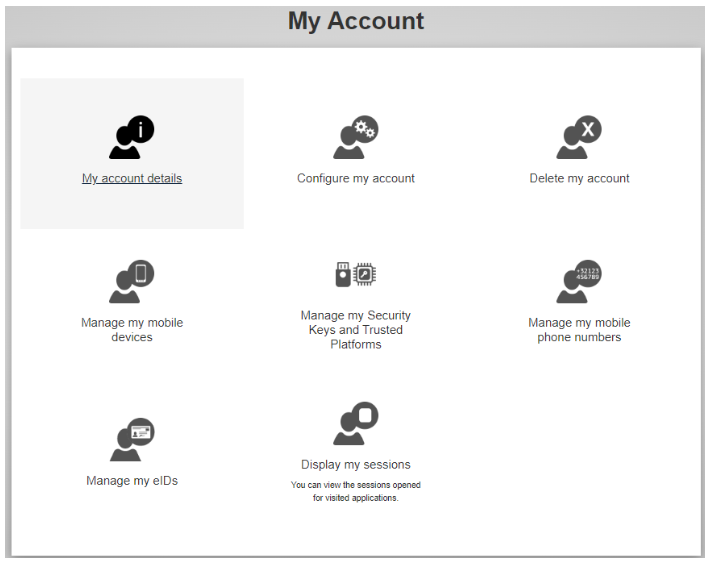Screen dimensions: 710x565
Task: Select the Delete my account link
Action: tap(579, 179)
